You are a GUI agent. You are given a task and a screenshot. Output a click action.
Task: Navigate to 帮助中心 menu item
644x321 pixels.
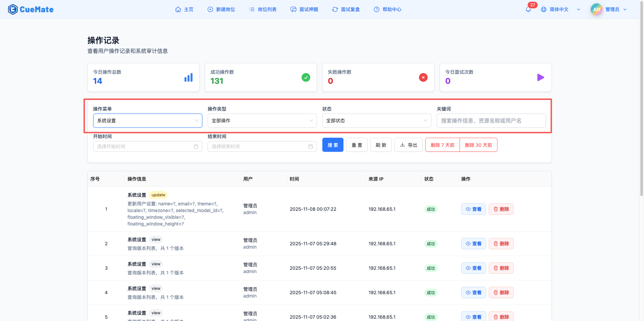click(388, 9)
